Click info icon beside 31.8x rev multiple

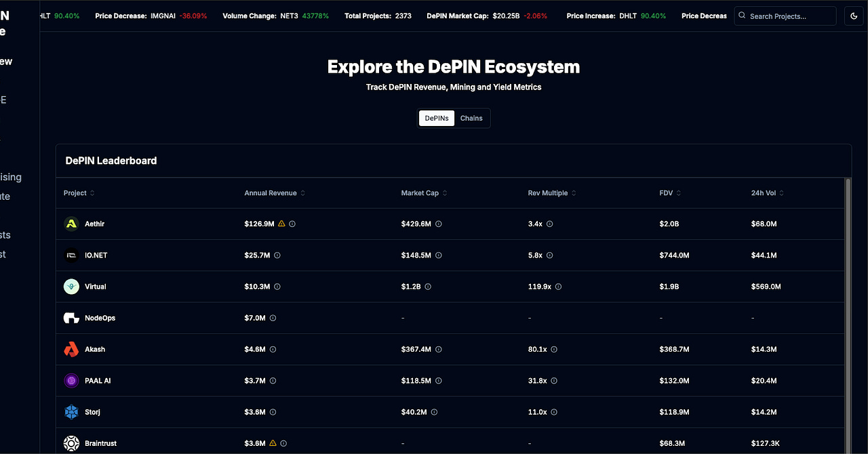[554, 381]
